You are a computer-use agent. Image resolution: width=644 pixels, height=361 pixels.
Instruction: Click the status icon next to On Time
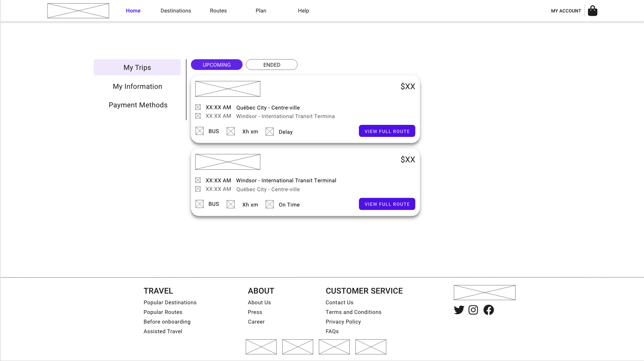pyautogui.click(x=270, y=204)
